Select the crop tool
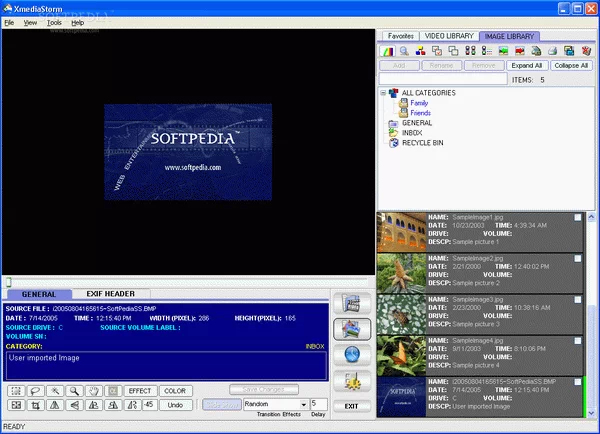The width and height of the screenshot is (600, 434). pos(35,405)
